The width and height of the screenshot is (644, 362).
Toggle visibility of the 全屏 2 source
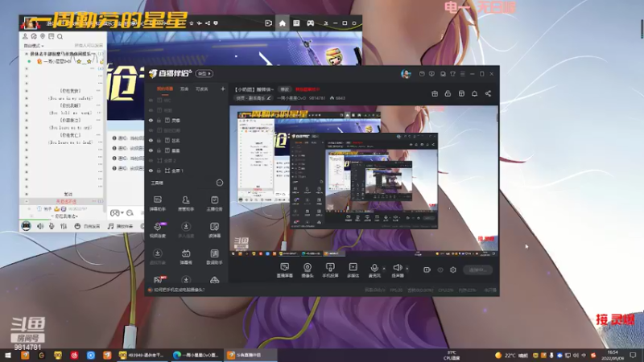pyautogui.click(x=151, y=160)
